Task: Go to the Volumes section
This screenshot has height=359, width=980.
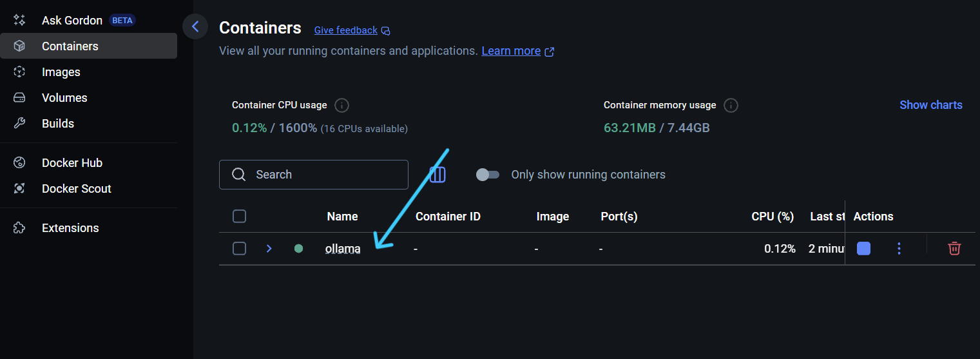Action: 88,98
